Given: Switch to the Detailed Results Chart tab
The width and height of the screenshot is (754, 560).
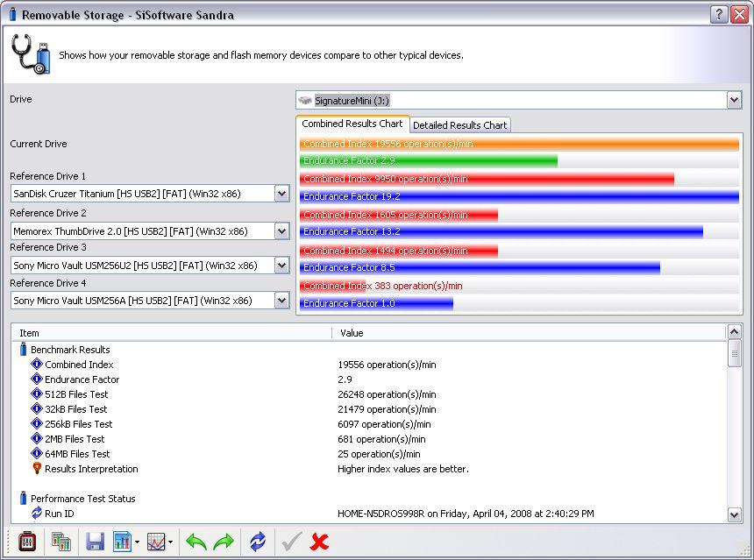Looking at the screenshot, I should click(x=459, y=125).
